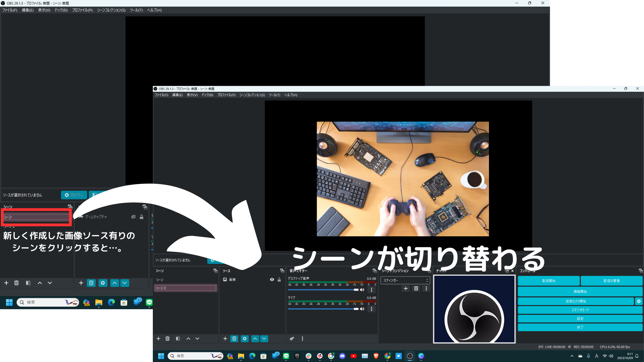Add a scene transition with plus icon
This screenshot has width=644, height=362.
click(x=406, y=288)
